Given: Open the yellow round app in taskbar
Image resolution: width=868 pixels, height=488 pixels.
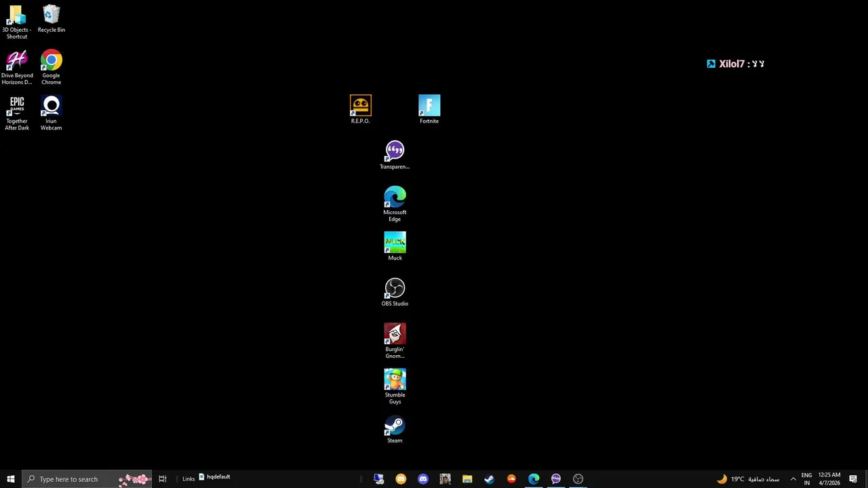Looking at the screenshot, I should (401, 479).
